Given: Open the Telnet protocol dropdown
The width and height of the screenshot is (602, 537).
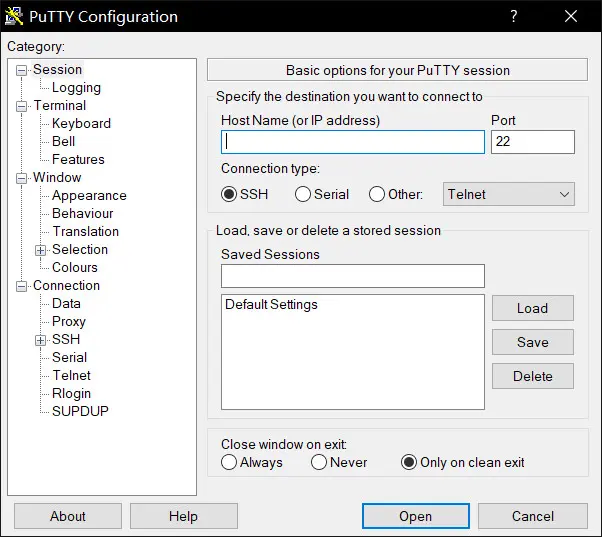Looking at the screenshot, I should 509,194.
